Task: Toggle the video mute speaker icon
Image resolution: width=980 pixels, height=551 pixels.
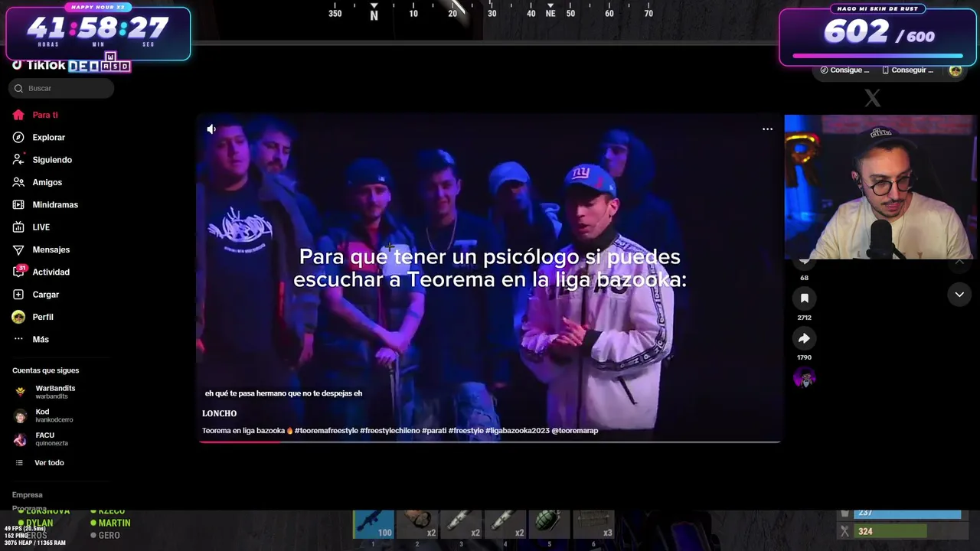Action: tap(211, 129)
